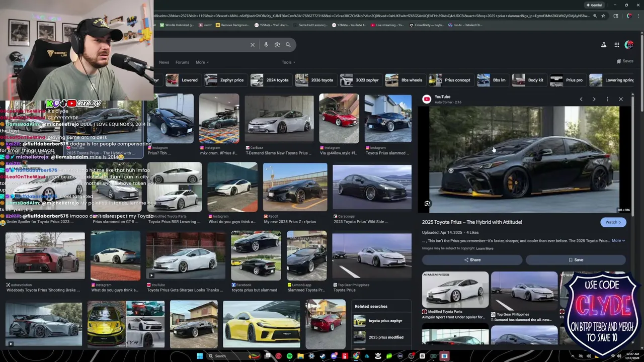The width and height of the screenshot is (644, 362).
Task: Click the magnifying glass search button
Action: click(288, 45)
